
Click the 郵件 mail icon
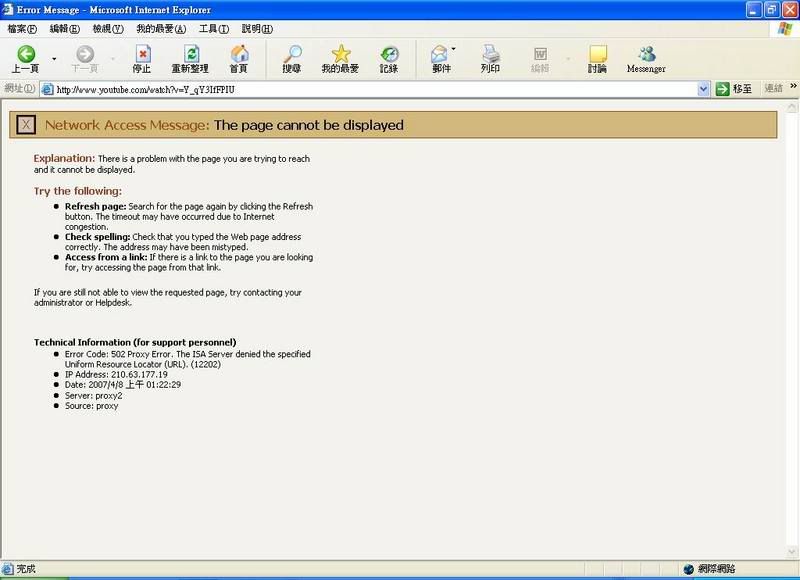tap(440, 59)
